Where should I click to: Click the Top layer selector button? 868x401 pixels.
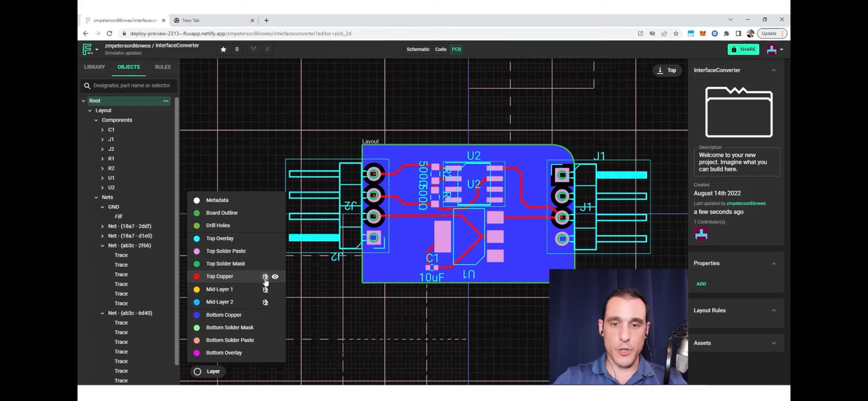point(667,70)
